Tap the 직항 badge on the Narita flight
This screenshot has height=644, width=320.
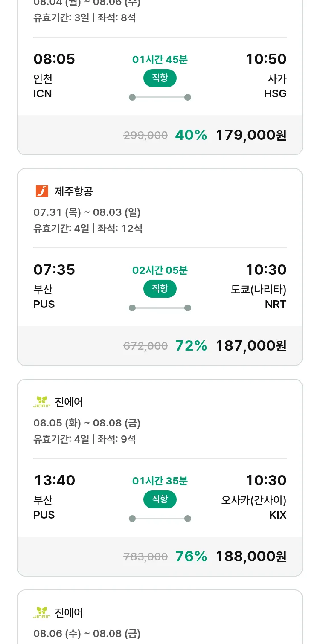click(160, 289)
